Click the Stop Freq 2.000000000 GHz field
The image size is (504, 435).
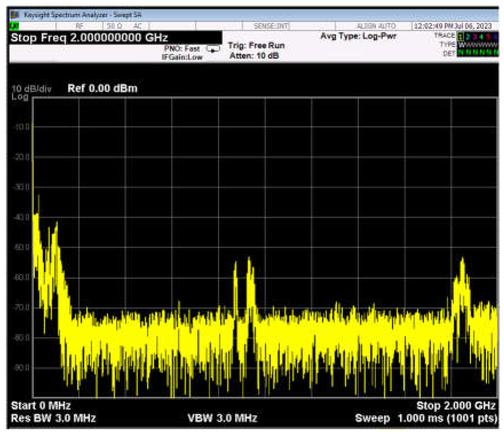tap(89, 38)
